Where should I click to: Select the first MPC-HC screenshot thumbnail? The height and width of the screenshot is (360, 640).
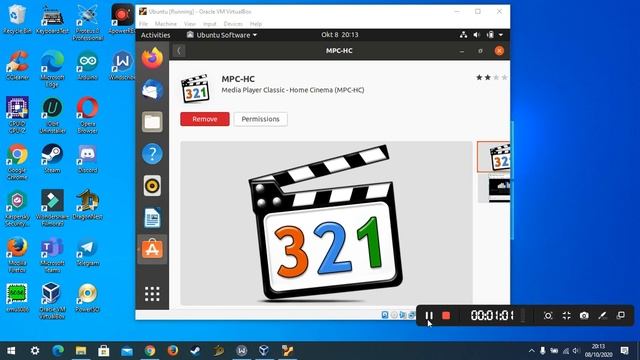pyautogui.click(x=494, y=157)
